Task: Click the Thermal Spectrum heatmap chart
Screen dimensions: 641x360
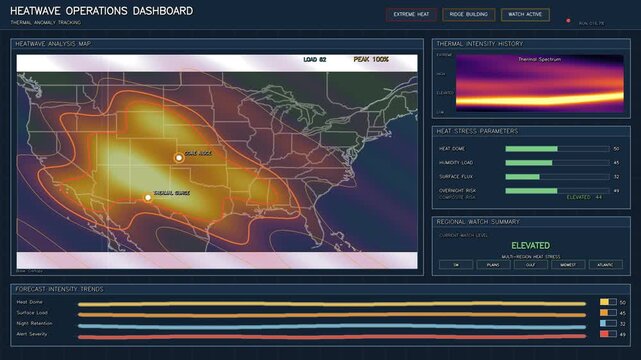Action: [540, 83]
